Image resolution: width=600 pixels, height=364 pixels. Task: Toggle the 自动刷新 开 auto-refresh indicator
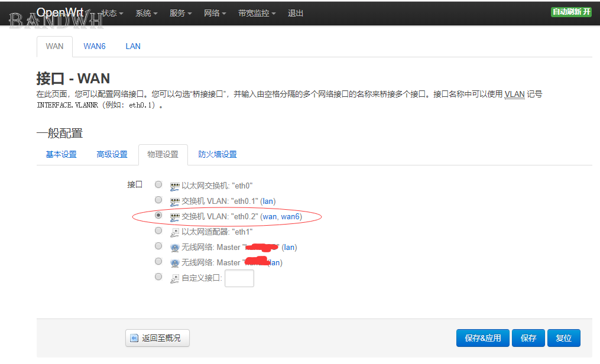pos(571,12)
